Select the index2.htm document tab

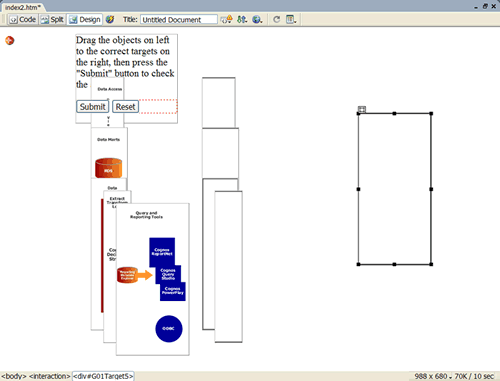point(23,7)
